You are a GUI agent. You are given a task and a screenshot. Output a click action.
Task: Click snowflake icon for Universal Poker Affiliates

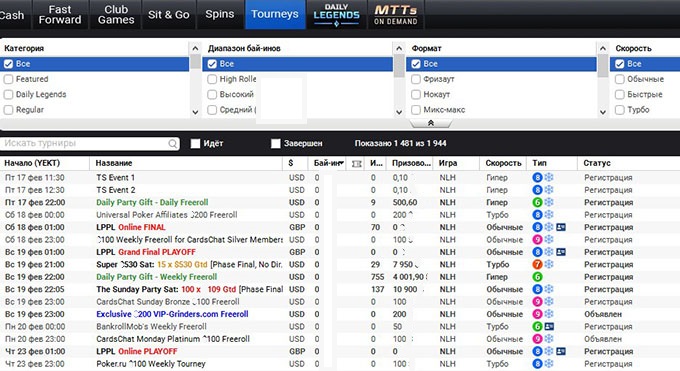549,215
